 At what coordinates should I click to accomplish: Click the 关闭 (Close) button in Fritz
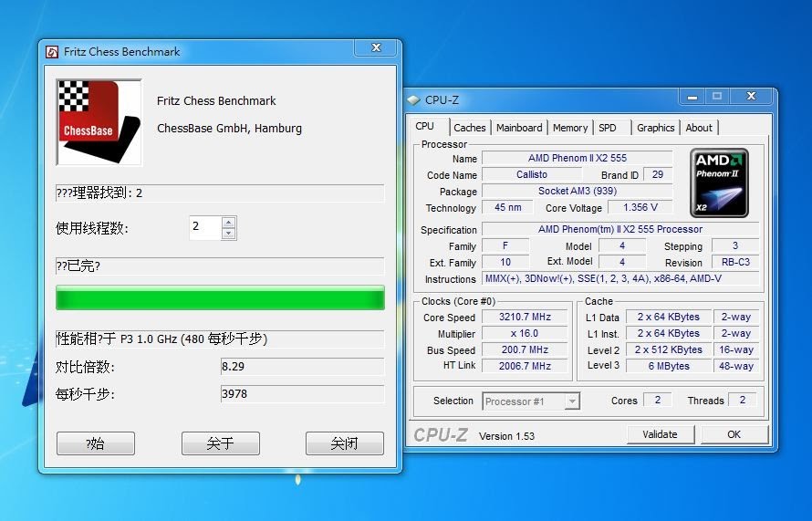point(345,443)
